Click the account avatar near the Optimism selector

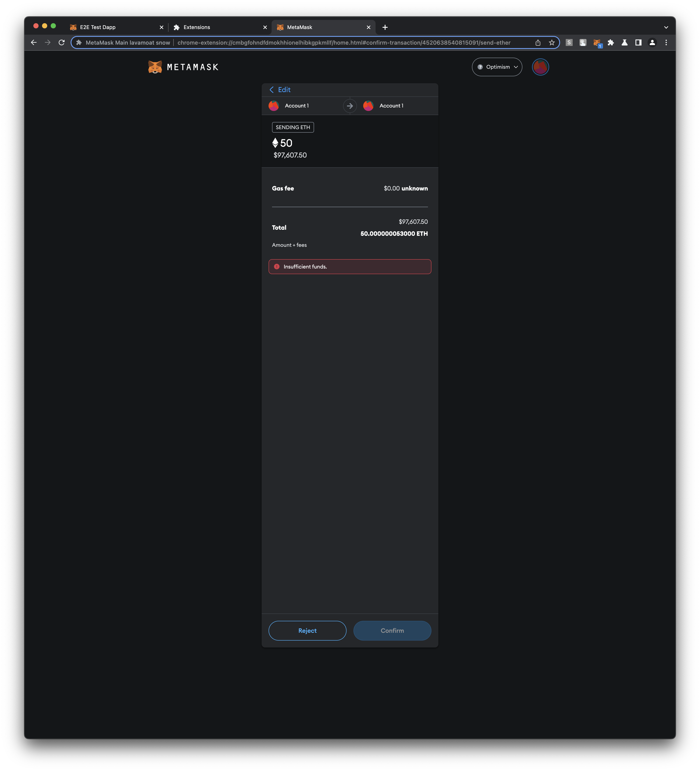pos(540,67)
